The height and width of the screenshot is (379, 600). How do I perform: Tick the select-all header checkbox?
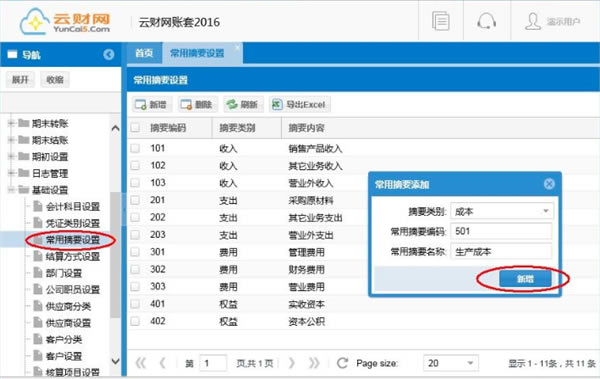point(135,127)
